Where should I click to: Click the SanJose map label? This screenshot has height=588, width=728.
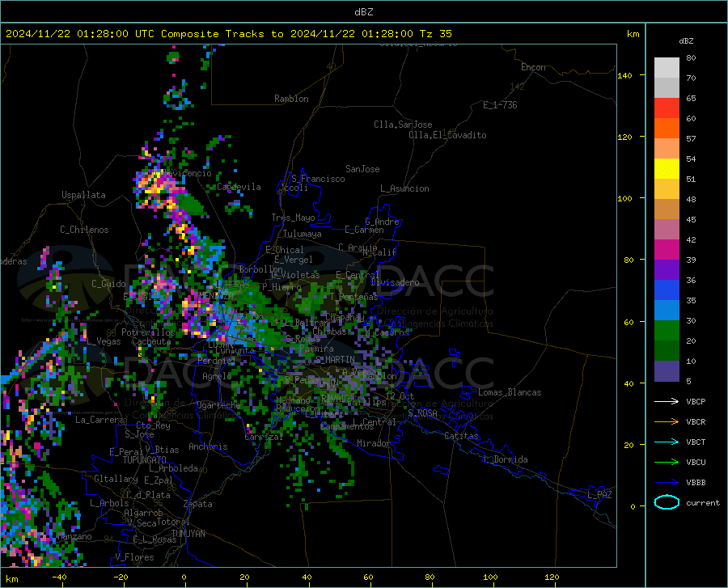(x=362, y=169)
